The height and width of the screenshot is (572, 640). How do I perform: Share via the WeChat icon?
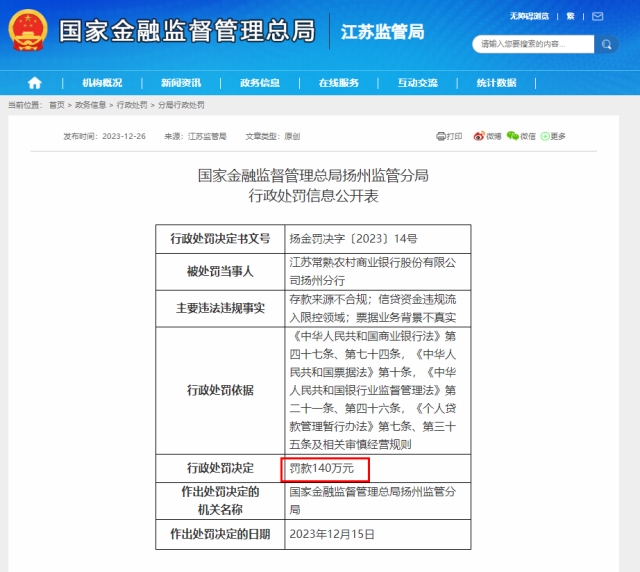[x=513, y=136]
